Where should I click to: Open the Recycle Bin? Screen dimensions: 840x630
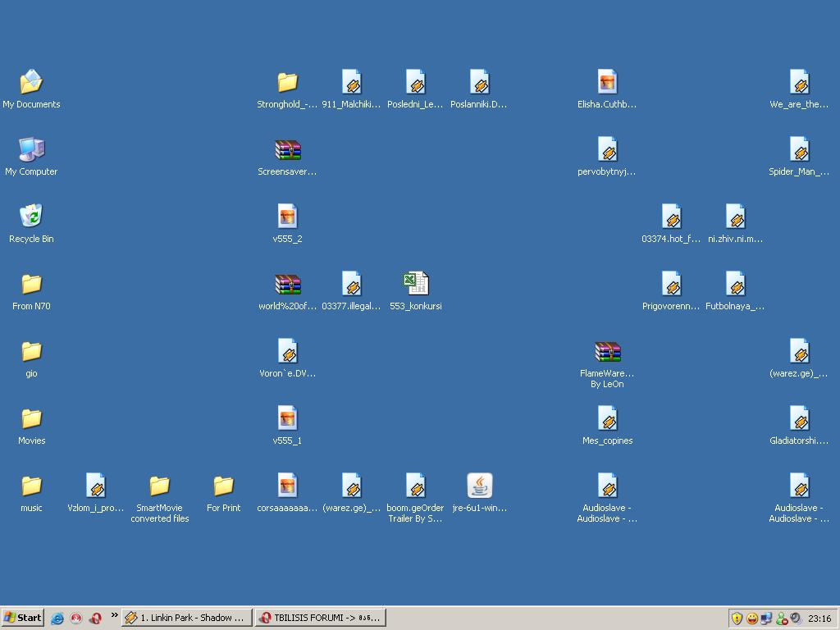31,218
